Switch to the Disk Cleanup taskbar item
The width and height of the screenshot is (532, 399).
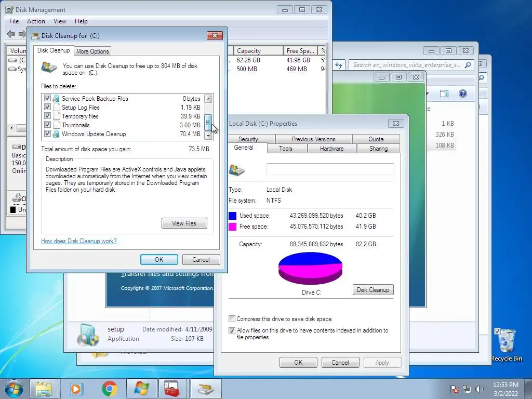206,389
